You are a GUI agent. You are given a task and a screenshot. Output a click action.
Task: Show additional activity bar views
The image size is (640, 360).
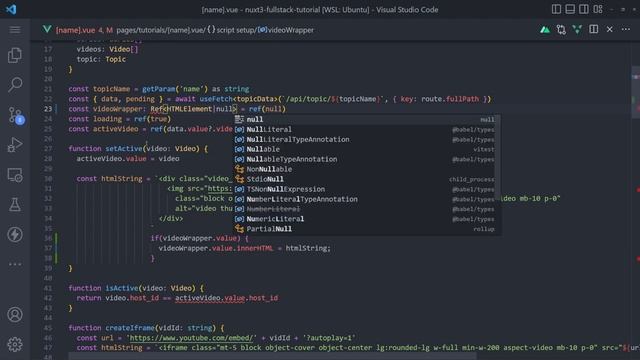click(15, 264)
